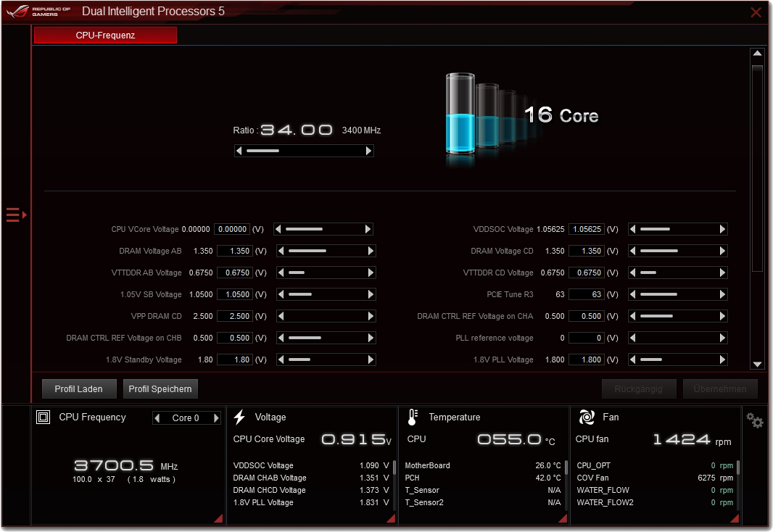Click the Rückgängig button
The height and width of the screenshot is (532, 773).
[638, 388]
